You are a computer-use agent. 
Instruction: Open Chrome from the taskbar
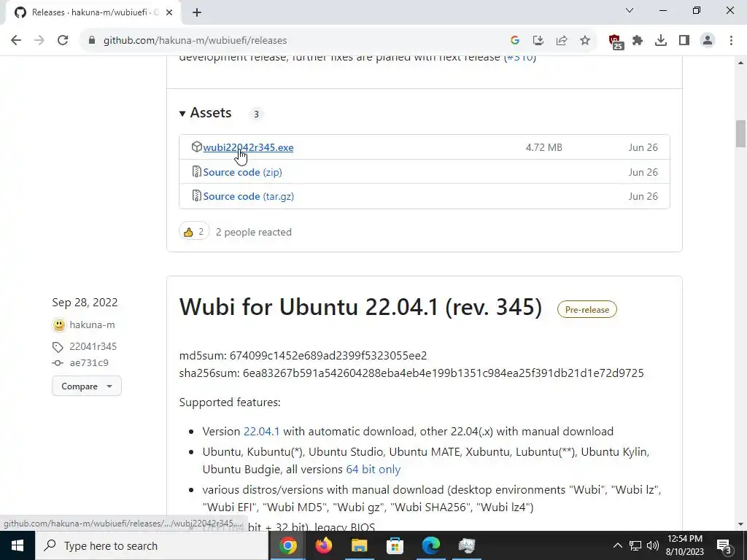[x=287, y=545]
